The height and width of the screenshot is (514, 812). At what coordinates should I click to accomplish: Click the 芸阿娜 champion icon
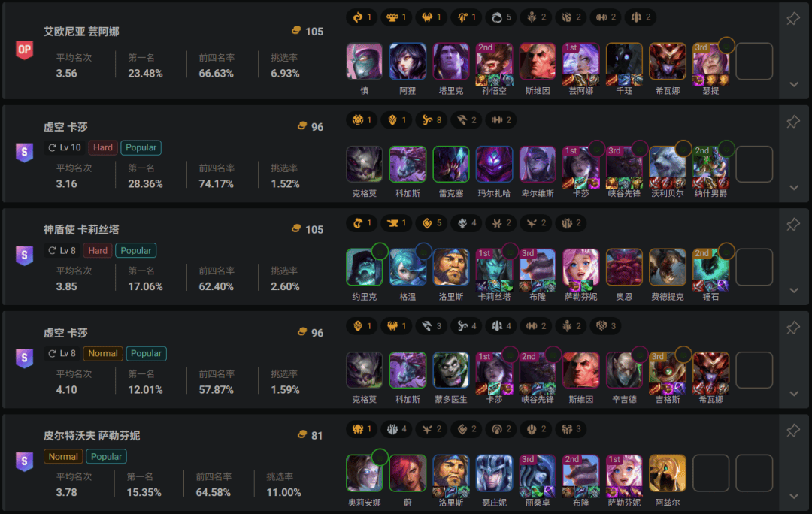[581, 61]
